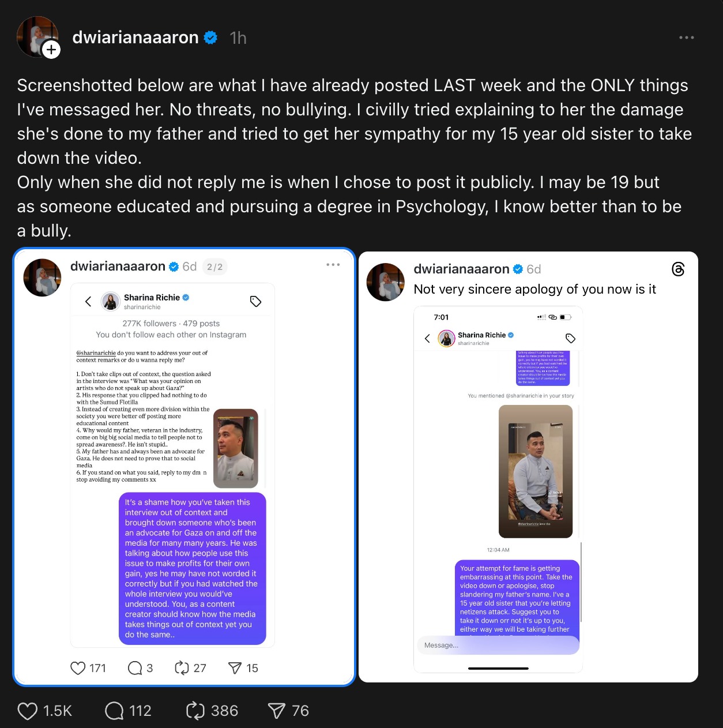
Task: Open the embedded post's three-dot menu
Action: (333, 265)
